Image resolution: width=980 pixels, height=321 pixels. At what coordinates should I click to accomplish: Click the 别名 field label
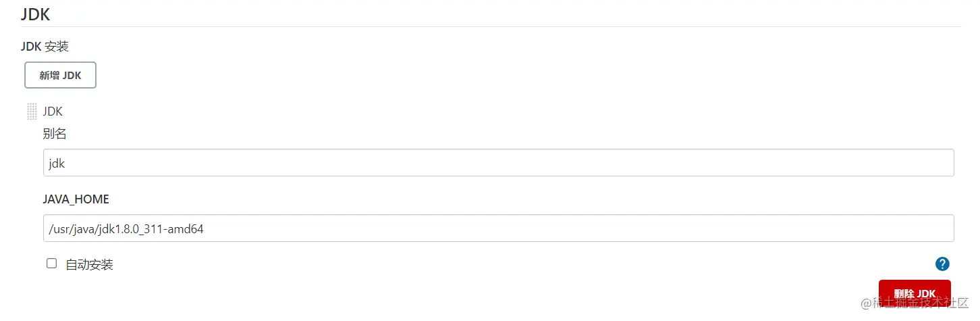click(55, 133)
